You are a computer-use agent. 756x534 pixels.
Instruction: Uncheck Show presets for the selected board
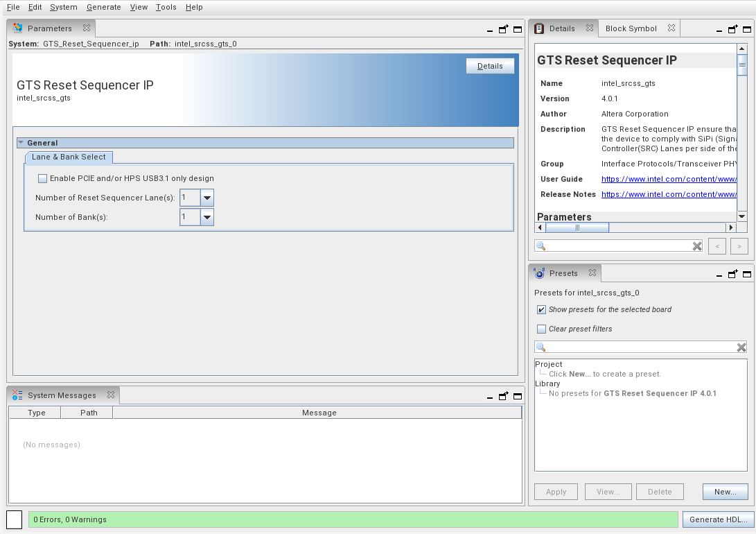pyautogui.click(x=541, y=310)
